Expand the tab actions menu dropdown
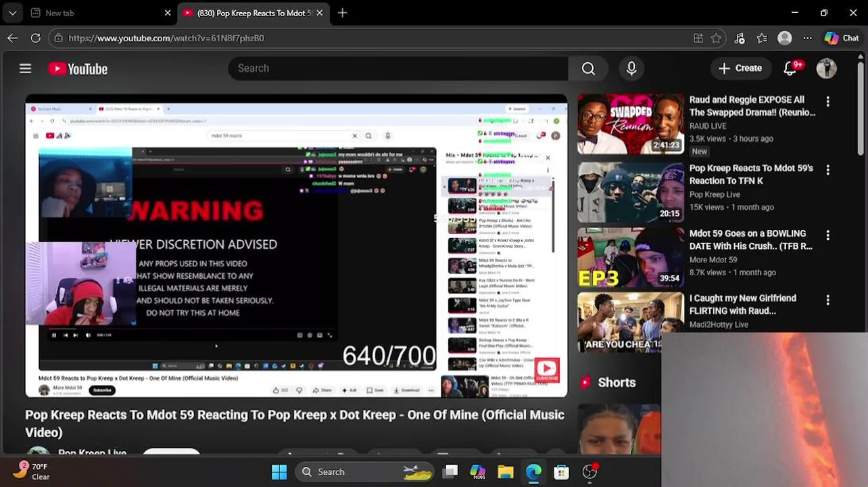 [x=12, y=13]
